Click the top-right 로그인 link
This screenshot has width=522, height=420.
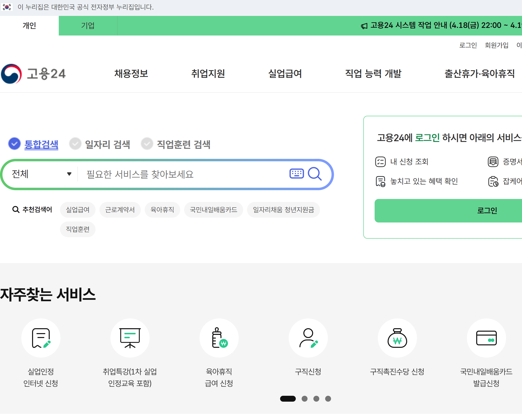[468, 45]
